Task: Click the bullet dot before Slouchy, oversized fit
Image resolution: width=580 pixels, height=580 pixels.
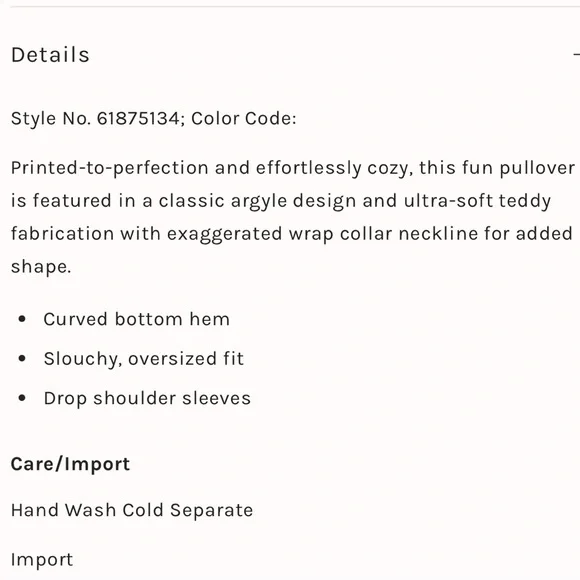Action: (x=22, y=358)
